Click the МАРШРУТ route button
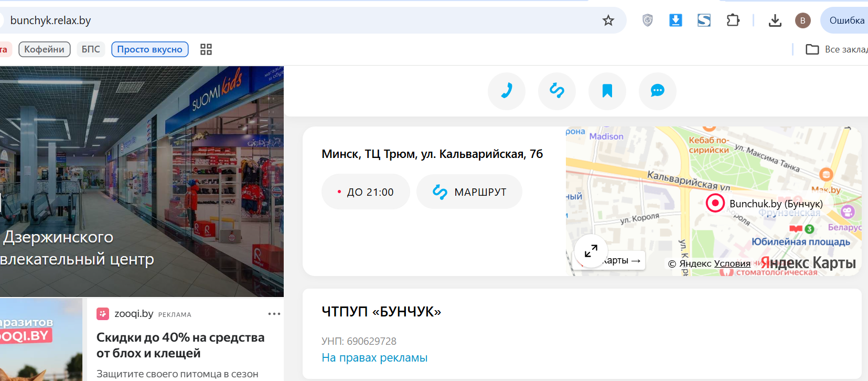 pos(469,192)
